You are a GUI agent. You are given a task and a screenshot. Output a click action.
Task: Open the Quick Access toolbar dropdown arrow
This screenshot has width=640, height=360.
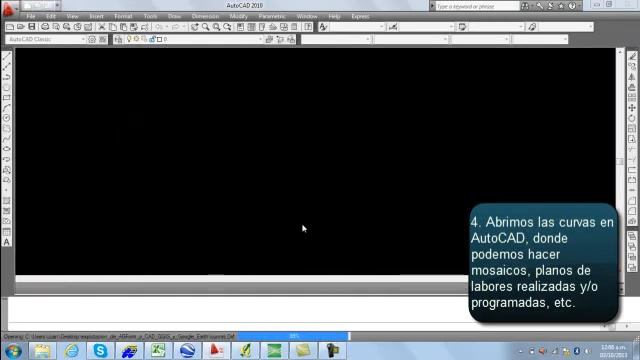point(57,6)
